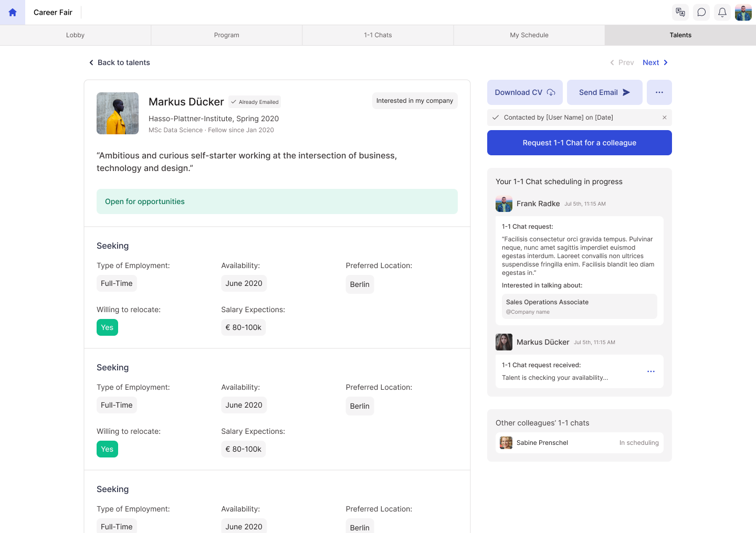The width and height of the screenshot is (756, 533).
Task: Click the In scheduling status
Action: (639, 443)
